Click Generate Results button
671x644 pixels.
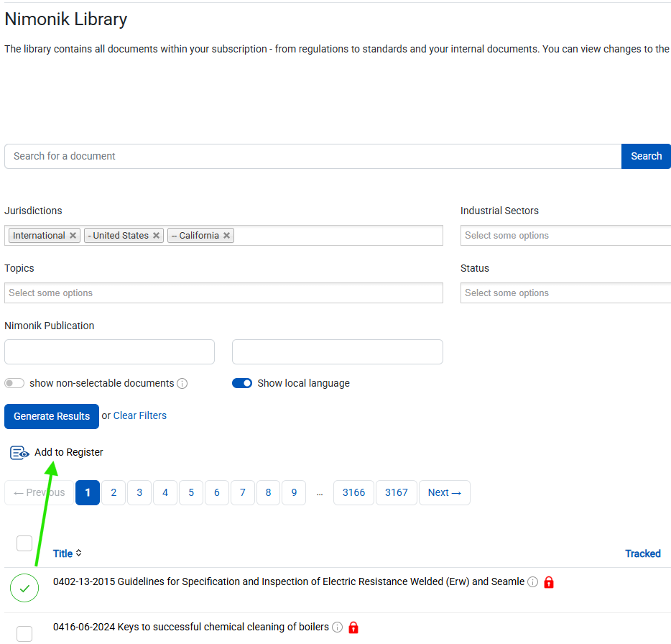[52, 416]
